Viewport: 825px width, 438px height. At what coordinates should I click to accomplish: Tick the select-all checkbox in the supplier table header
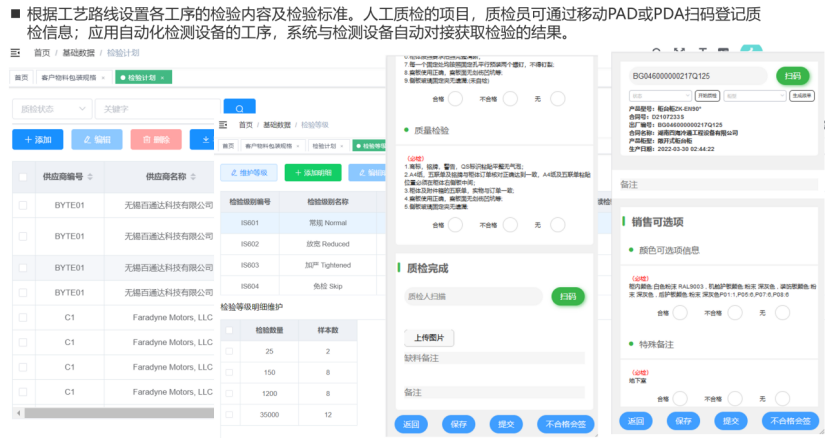point(22,178)
